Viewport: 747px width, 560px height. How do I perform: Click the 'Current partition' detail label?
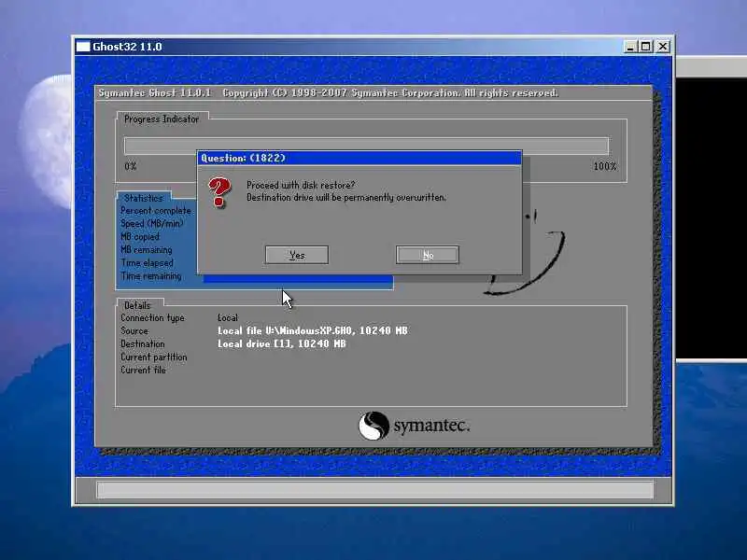click(x=153, y=357)
